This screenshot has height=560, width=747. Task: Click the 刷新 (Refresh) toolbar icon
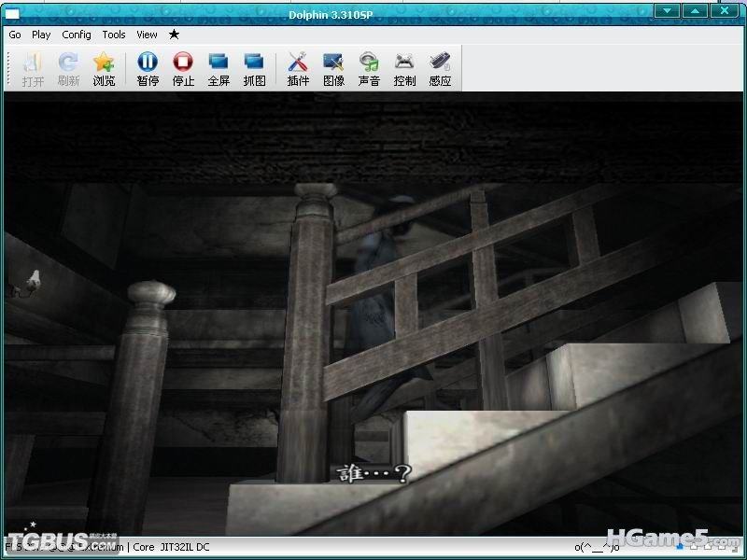68,68
